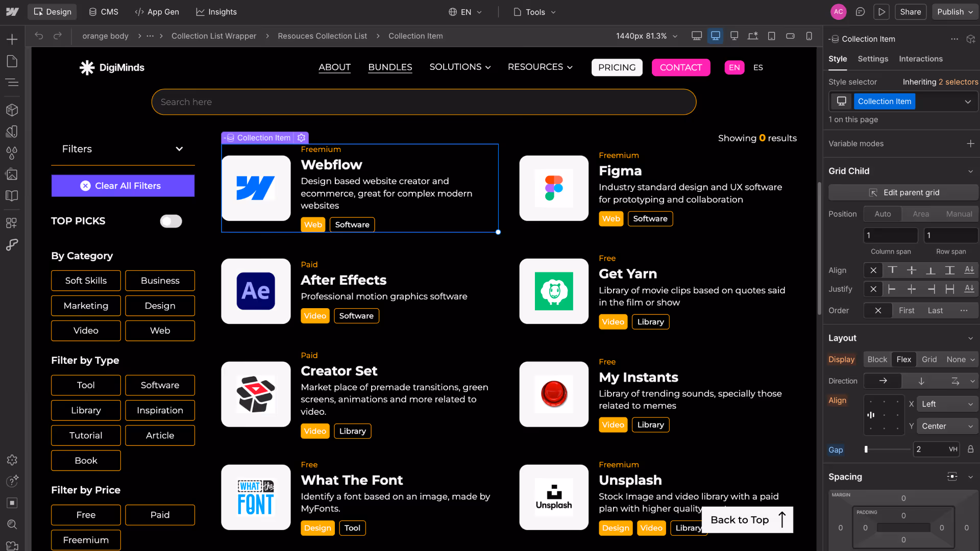The width and height of the screenshot is (980, 551).
Task: Open the Navigator panel icon
Action: (12, 83)
